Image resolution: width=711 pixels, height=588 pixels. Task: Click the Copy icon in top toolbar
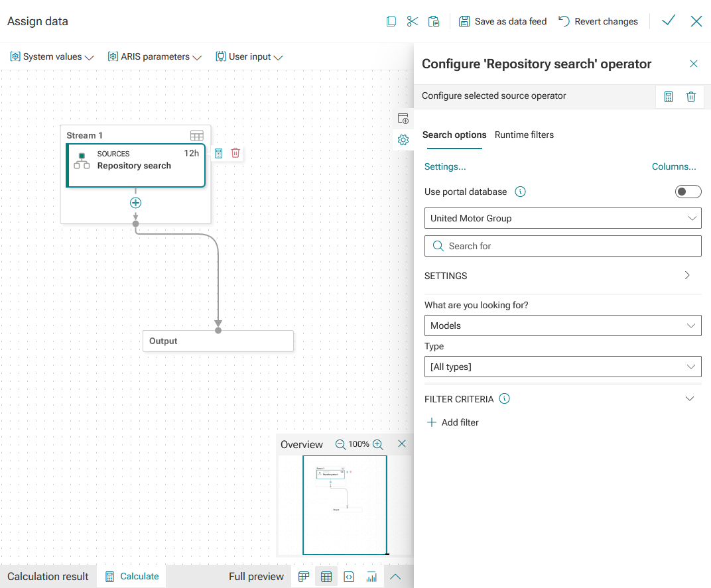point(391,21)
